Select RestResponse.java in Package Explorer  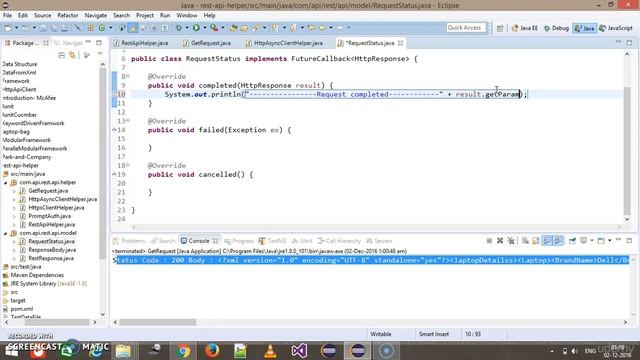click(51, 258)
